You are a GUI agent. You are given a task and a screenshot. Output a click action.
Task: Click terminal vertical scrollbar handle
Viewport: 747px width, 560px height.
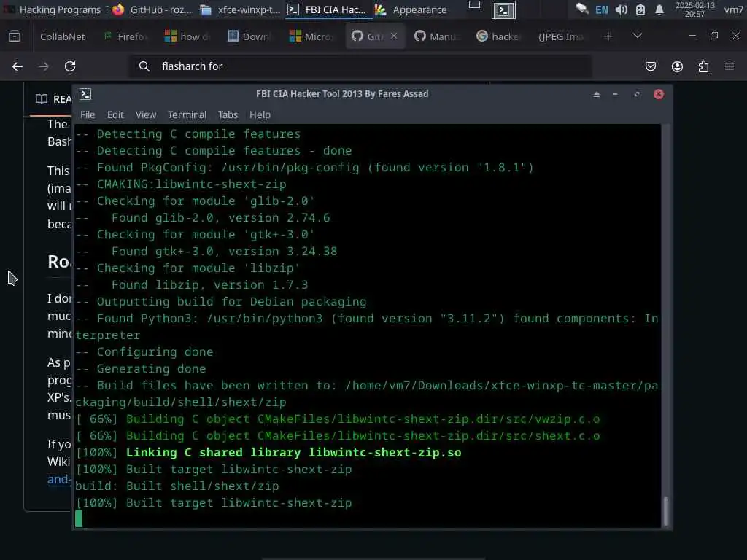coord(666,511)
